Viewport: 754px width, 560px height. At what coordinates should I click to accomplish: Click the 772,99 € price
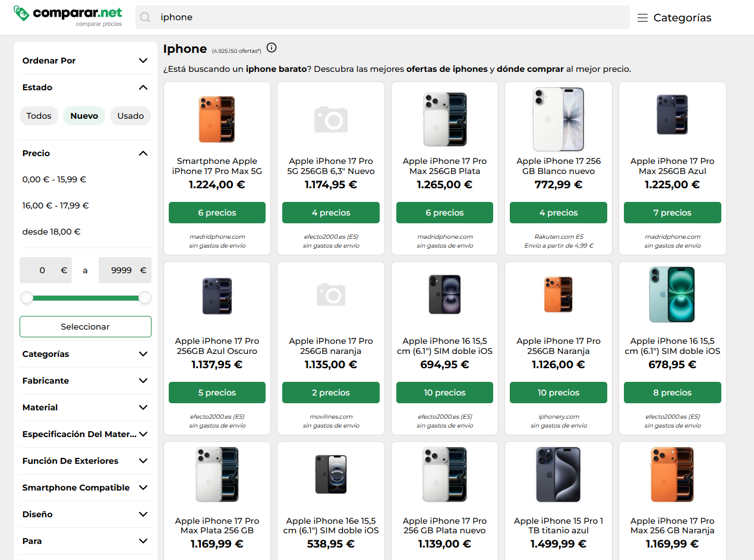(559, 185)
